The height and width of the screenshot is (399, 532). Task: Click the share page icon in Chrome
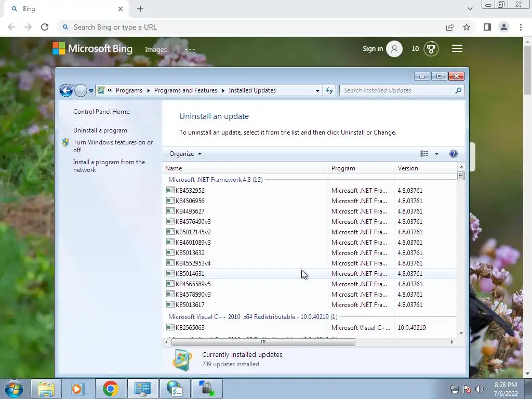coord(450,27)
